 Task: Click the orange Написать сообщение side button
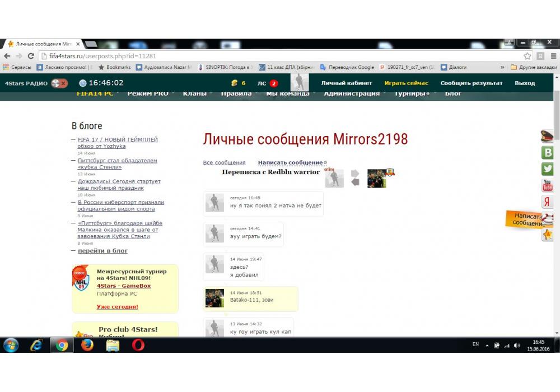(526, 219)
